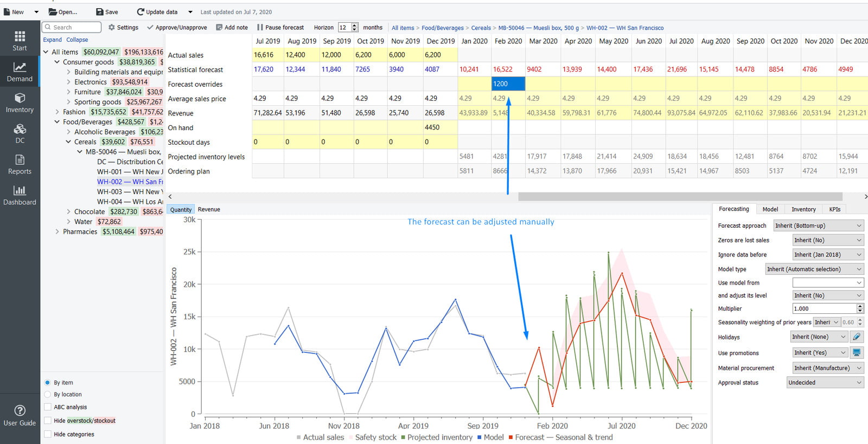Click the Open folder icon
The height and width of the screenshot is (444, 868).
[53, 12]
